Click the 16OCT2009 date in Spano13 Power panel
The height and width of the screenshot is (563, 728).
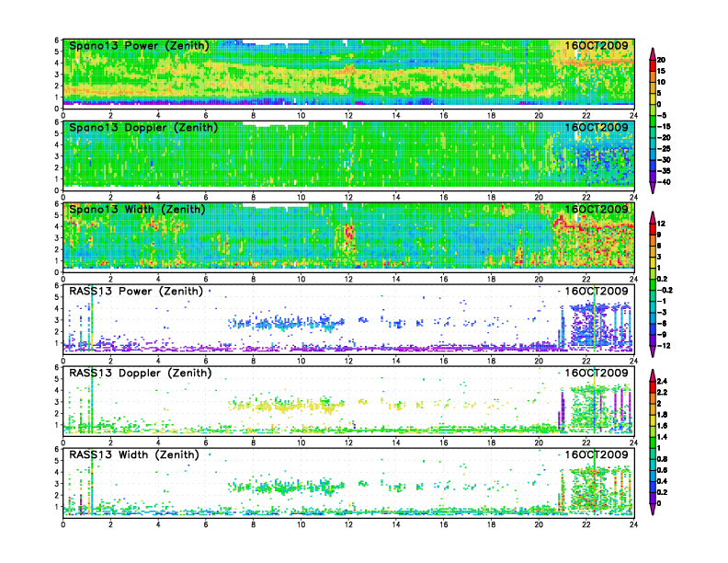pos(597,45)
